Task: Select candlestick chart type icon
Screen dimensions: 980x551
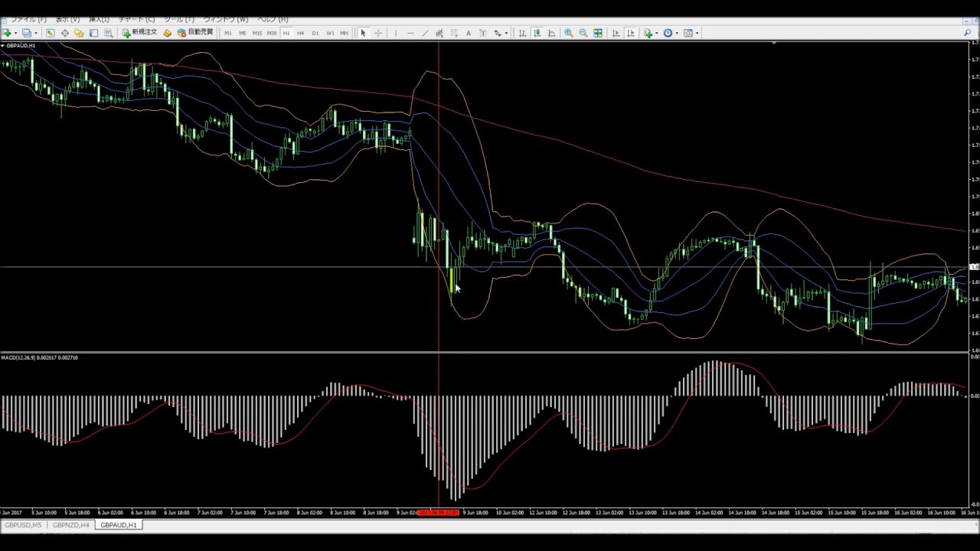Action: [x=537, y=33]
